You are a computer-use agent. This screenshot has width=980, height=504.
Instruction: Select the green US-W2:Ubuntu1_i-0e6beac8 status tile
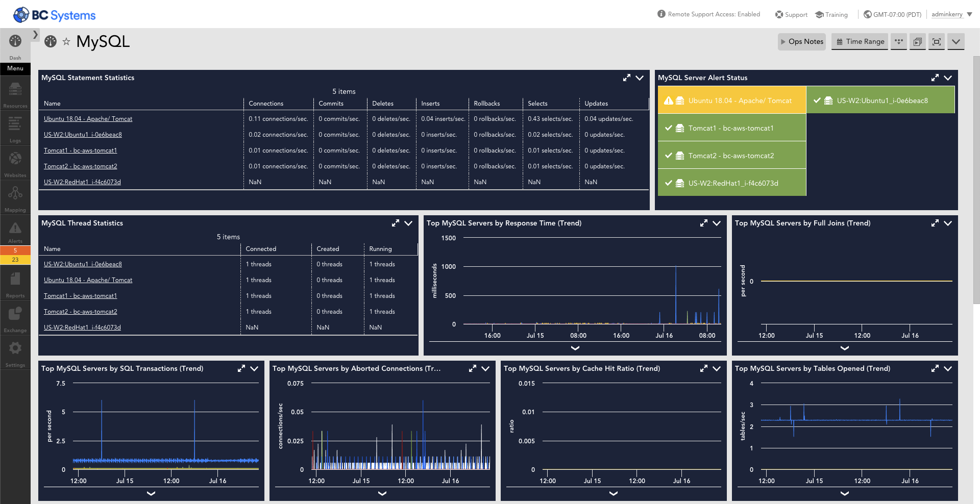click(x=880, y=100)
